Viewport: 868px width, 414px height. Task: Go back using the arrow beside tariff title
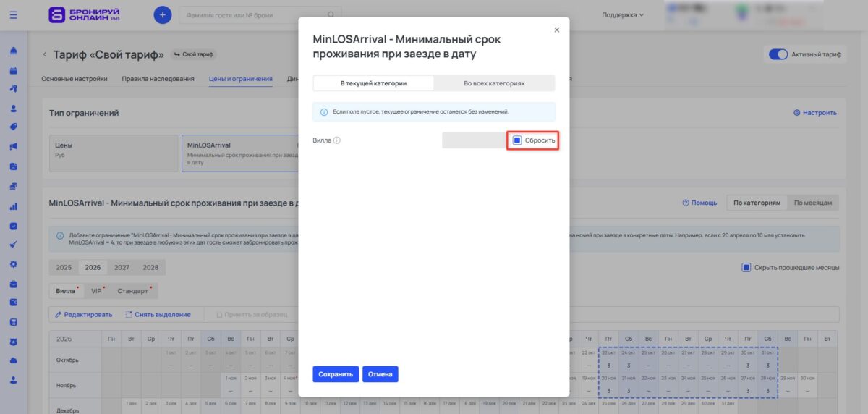(x=44, y=54)
